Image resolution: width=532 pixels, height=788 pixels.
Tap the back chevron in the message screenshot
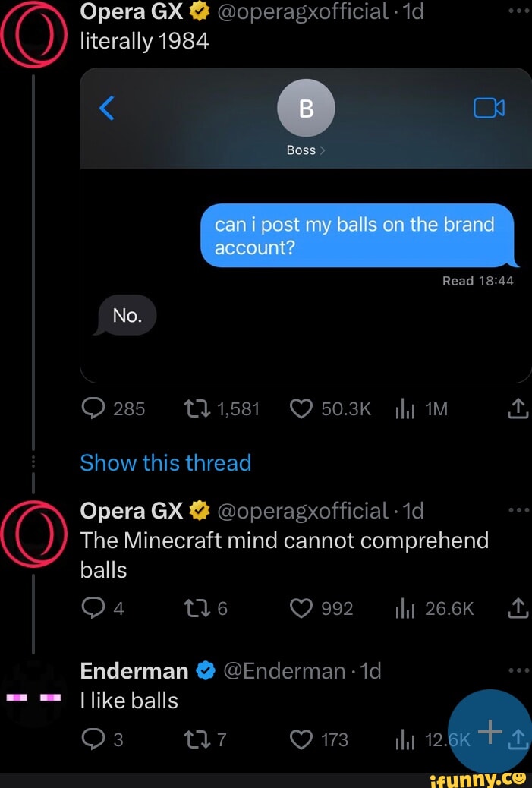point(107,109)
